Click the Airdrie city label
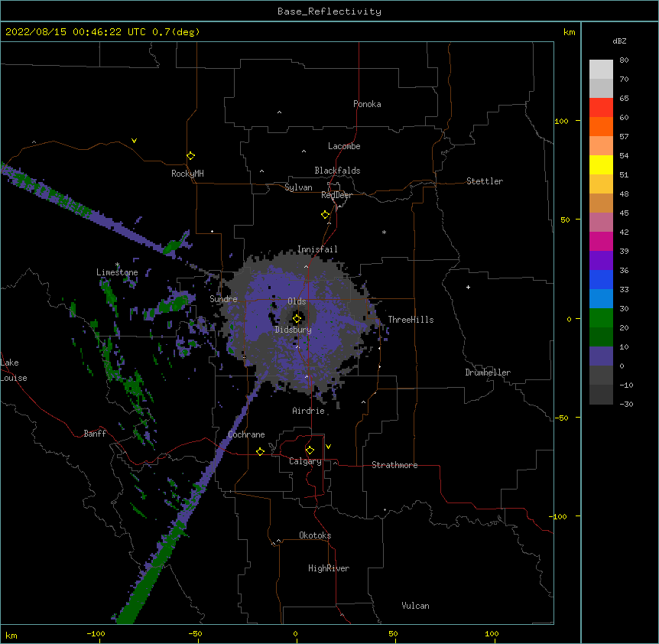Screen dimensions: 659x644 309,411
